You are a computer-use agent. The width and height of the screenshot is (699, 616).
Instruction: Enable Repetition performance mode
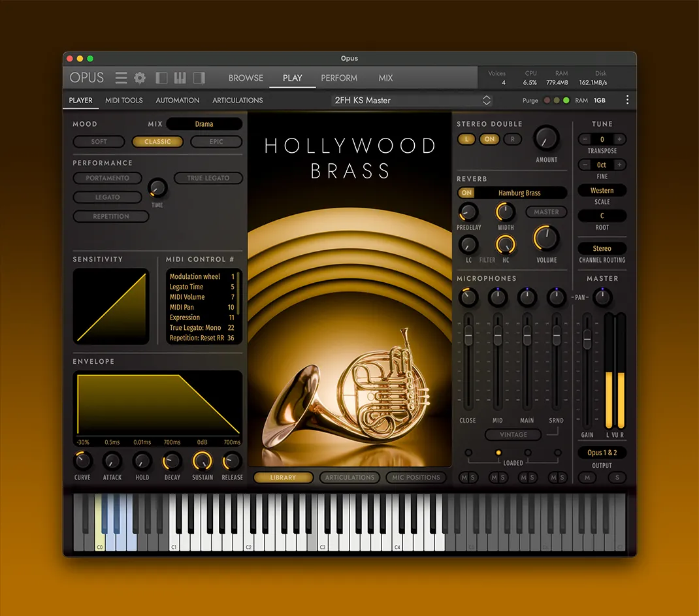pos(111,216)
